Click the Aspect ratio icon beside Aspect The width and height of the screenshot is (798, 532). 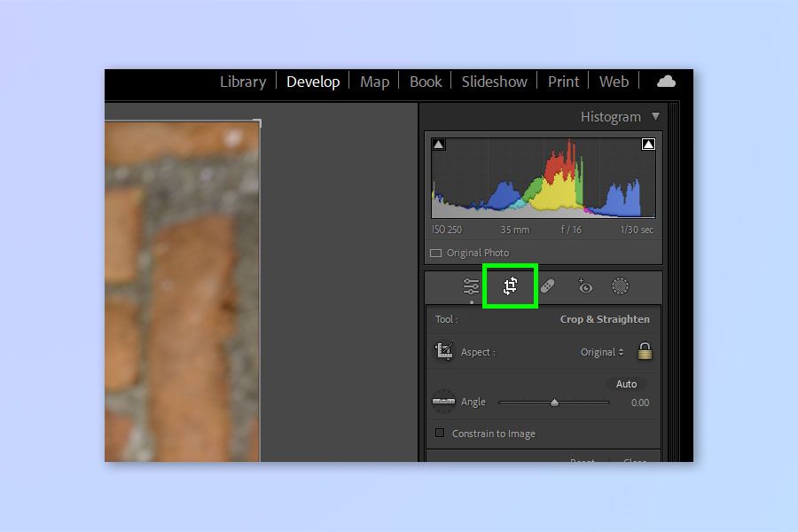click(x=445, y=351)
